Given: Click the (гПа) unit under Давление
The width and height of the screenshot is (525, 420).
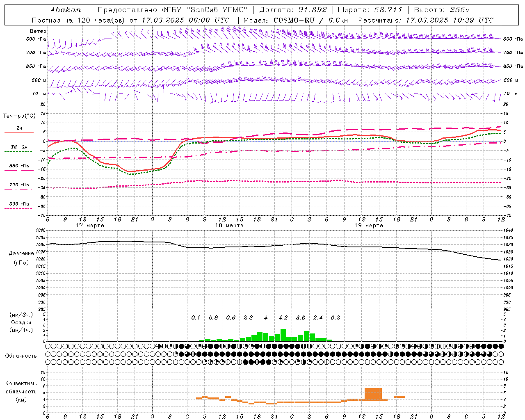Looking at the screenshot, I should click(21, 263).
